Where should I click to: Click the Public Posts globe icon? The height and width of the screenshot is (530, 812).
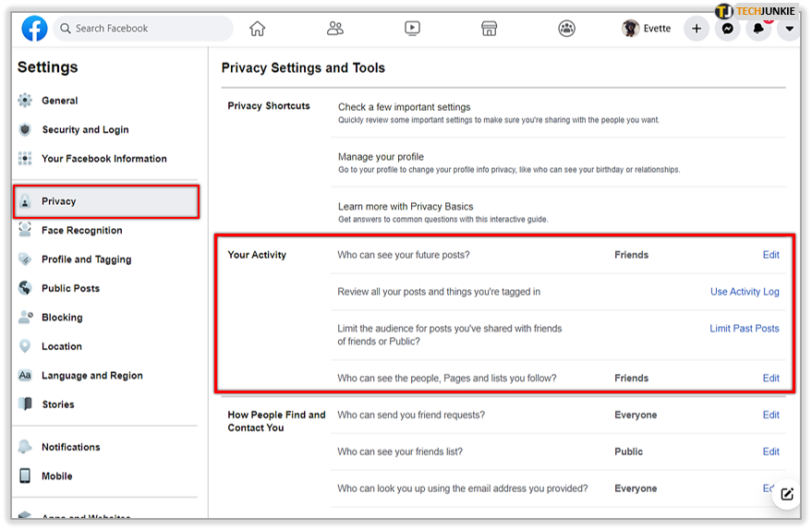[x=25, y=288]
